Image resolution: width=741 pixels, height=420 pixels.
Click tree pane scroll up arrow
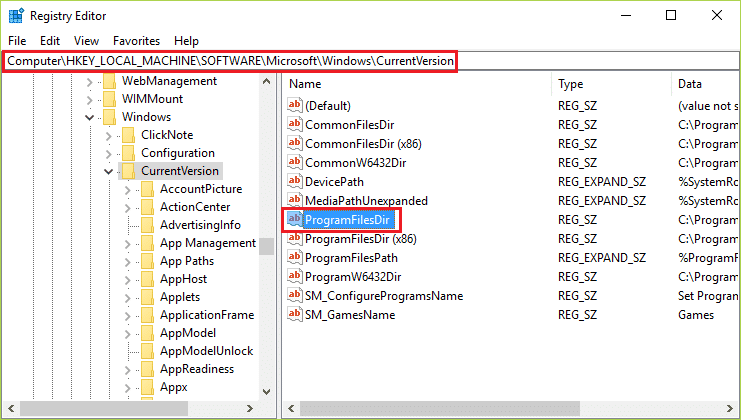267,81
